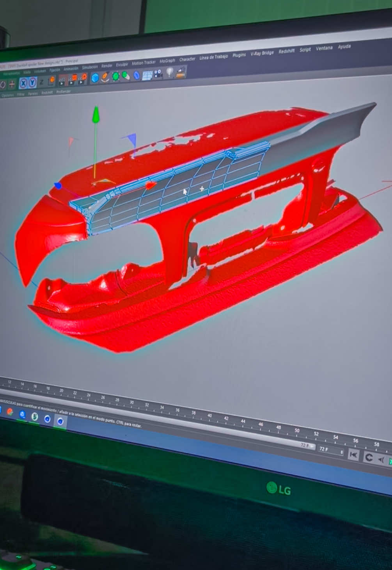Add a Camera object

tap(158, 73)
